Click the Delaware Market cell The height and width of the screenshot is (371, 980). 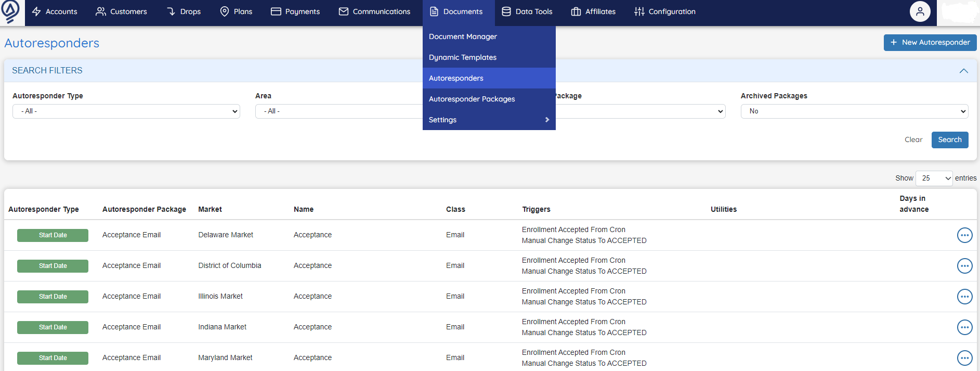pos(226,235)
